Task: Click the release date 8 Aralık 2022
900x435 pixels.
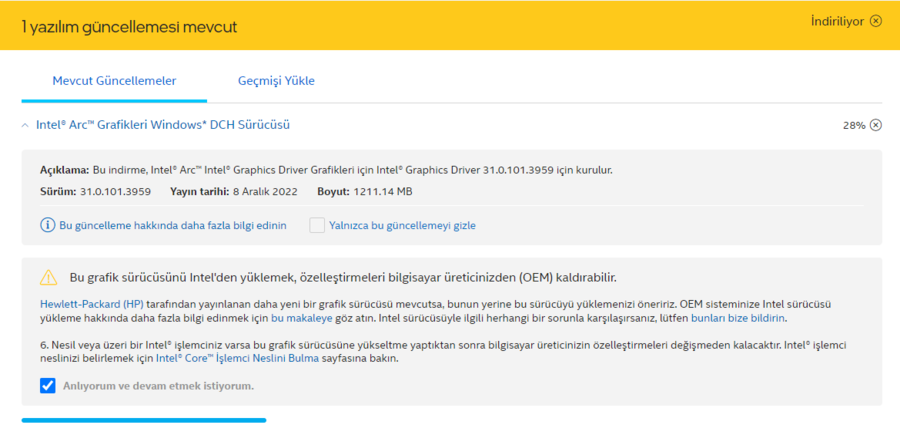Action: tap(265, 192)
